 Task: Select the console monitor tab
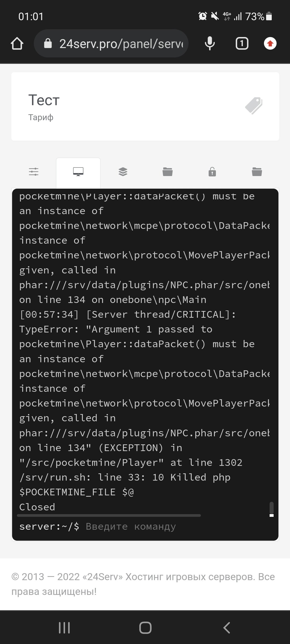point(78,171)
